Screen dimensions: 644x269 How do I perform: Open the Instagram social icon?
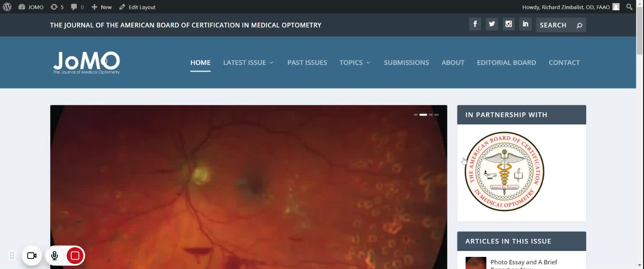pyautogui.click(x=509, y=24)
